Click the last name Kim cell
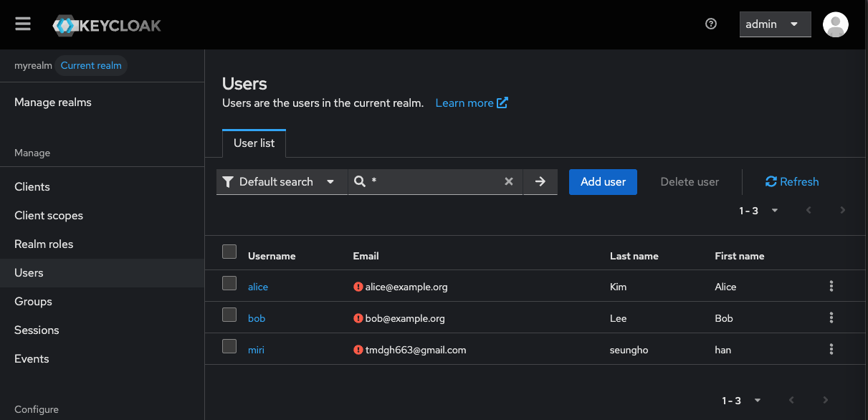868x420 pixels. 618,287
